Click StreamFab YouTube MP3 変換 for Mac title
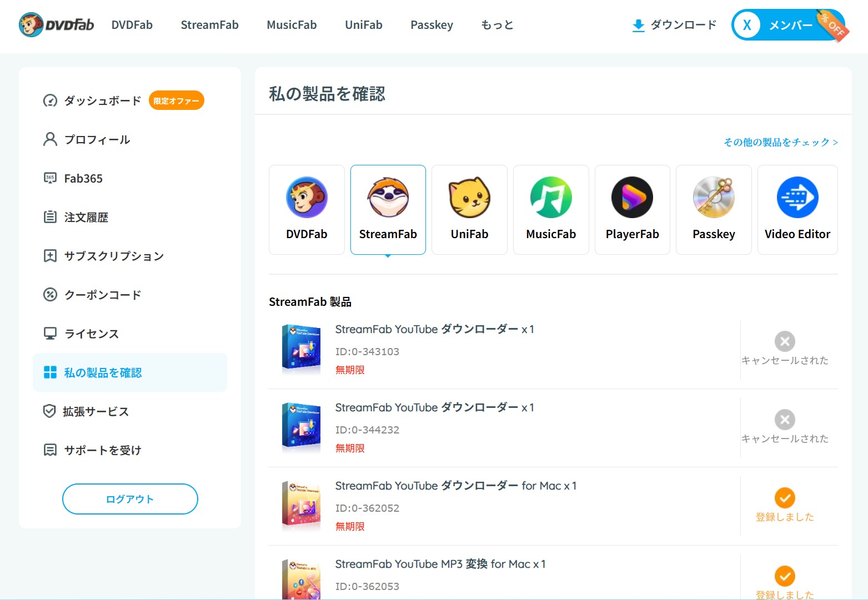Screen dimensions: 868x600 point(440,564)
